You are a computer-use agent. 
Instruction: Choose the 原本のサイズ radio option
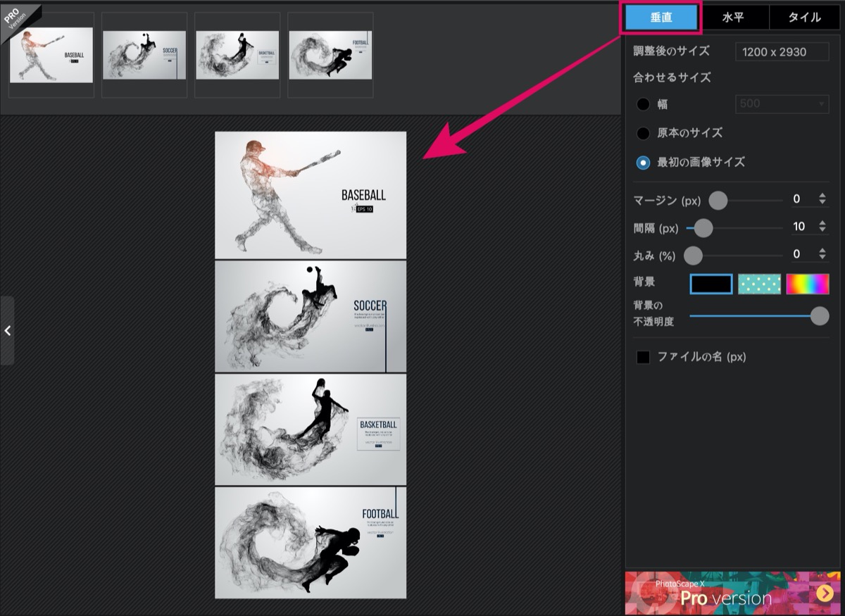pyautogui.click(x=643, y=133)
